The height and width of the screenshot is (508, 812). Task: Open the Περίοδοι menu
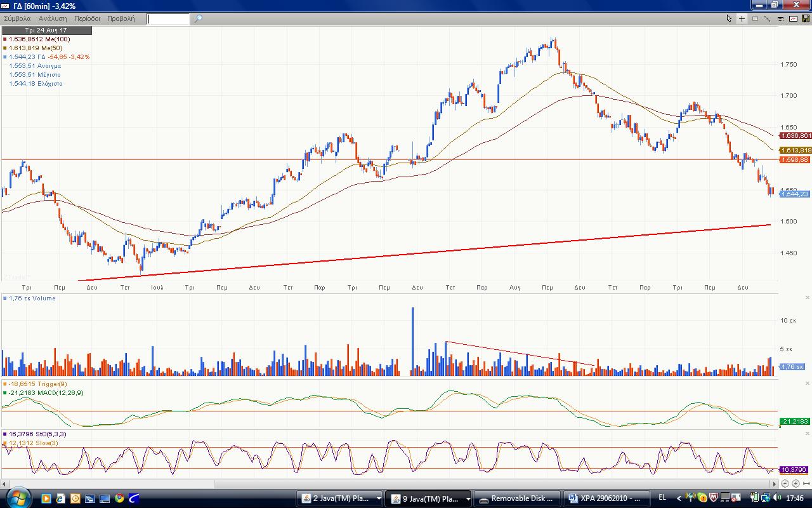click(x=87, y=18)
